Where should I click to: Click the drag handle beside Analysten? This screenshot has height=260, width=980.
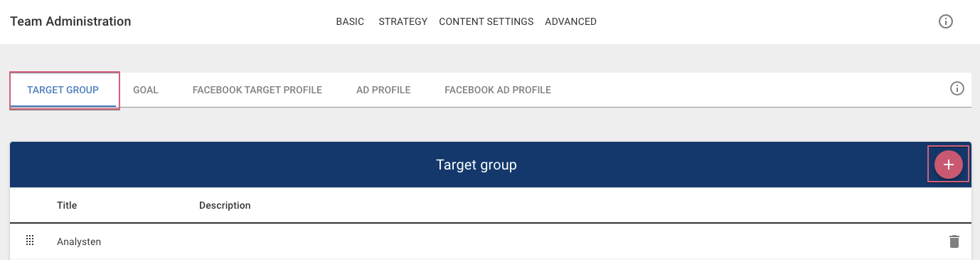pos(30,241)
